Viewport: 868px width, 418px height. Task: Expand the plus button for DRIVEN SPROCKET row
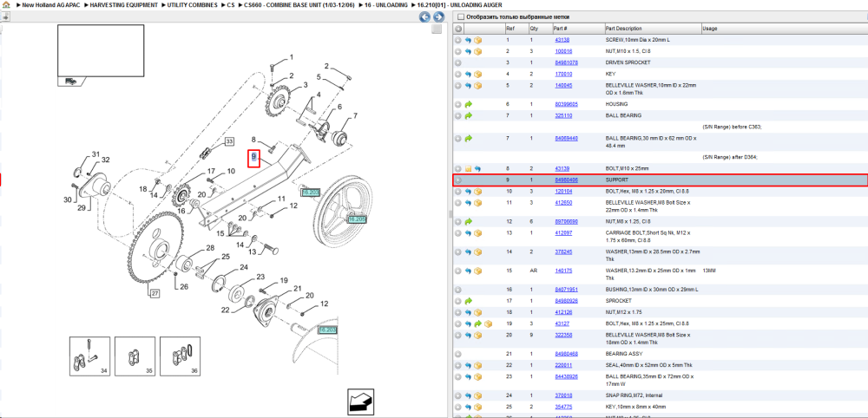(x=458, y=62)
